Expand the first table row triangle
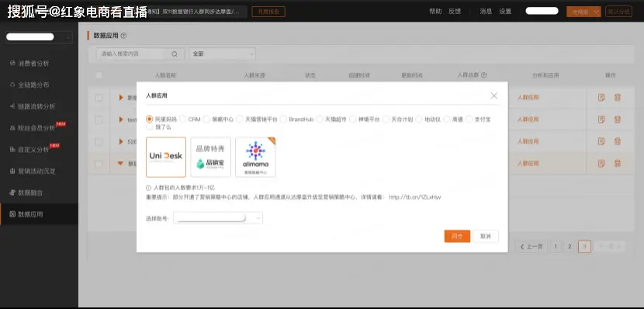Screen dimensions: 644x309 [121, 97]
